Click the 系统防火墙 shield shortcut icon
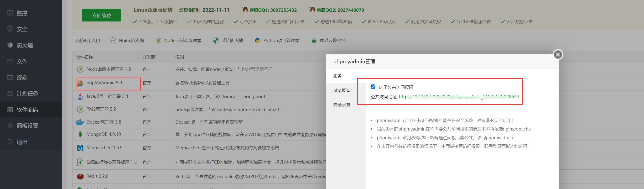The height and width of the screenshot is (189, 644). point(215,40)
